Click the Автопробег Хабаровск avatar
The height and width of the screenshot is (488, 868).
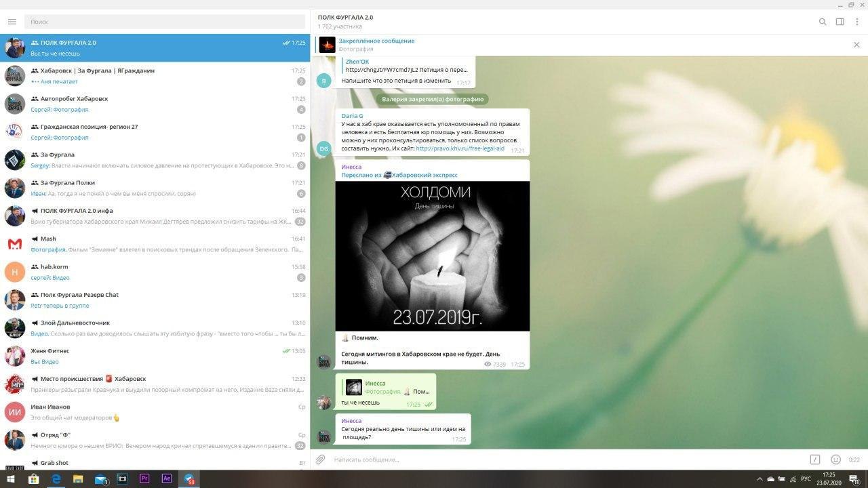pos(15,104)
